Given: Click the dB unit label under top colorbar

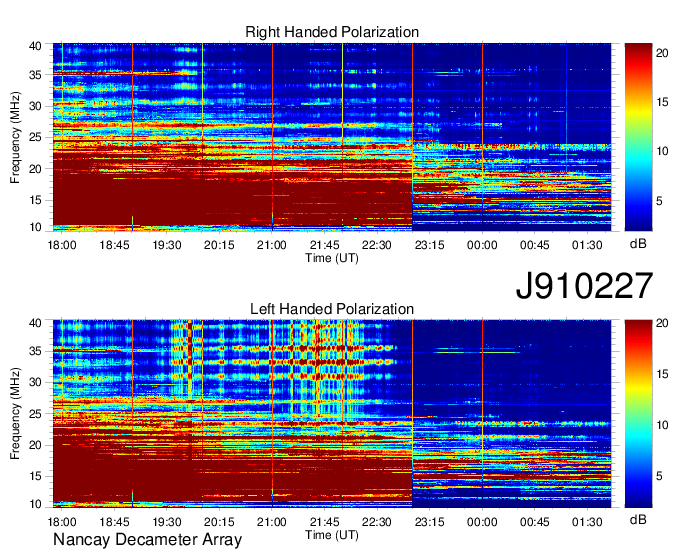Looking at the screenshot, I should [638, 244].
